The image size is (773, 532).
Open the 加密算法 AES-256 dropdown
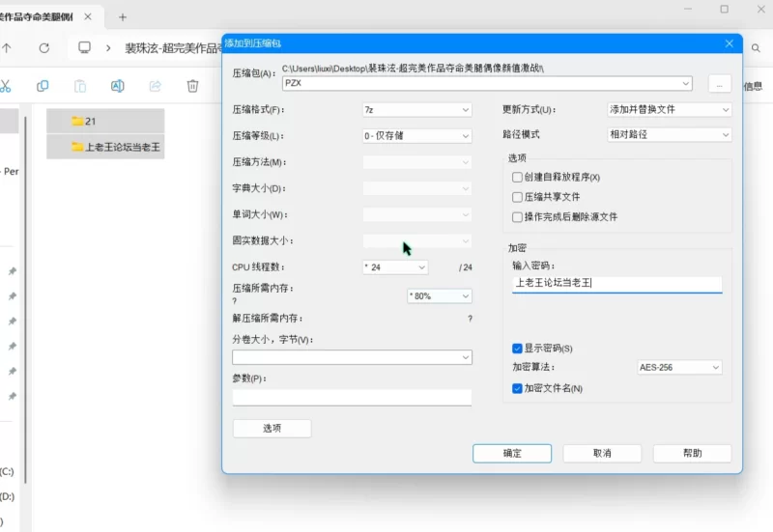point(679,368)
